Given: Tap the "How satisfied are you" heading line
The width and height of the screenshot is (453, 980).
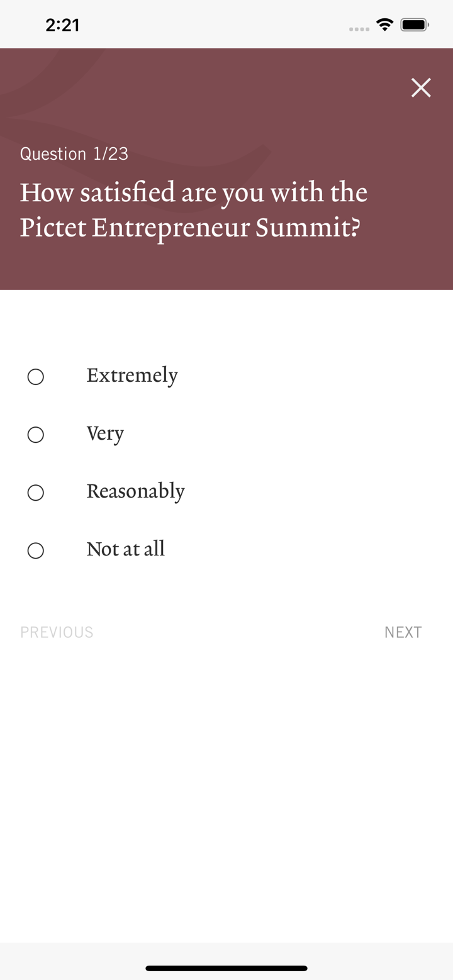Looking at the screenshot, I should click(x=194, y=192).
